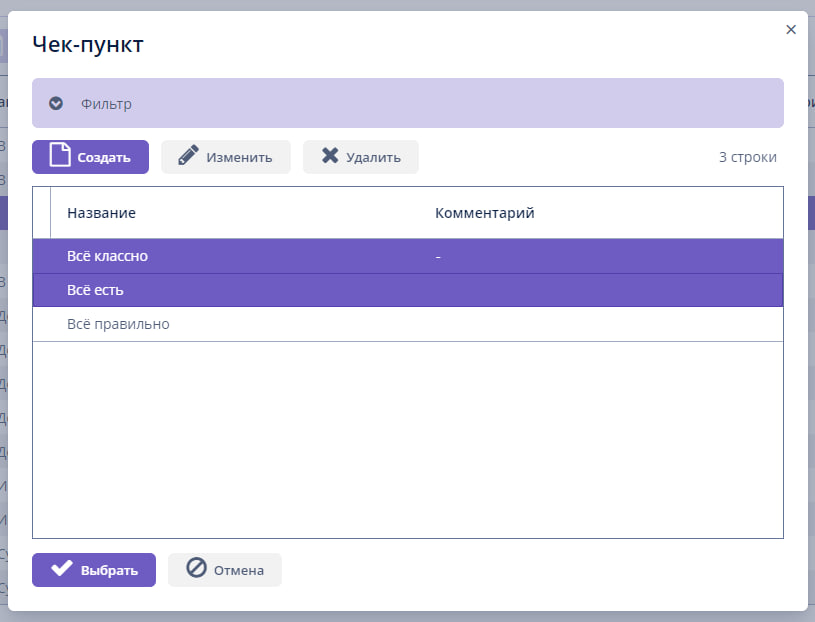The height and width of the screenshot is (622, 815).
Task: Sort by the Название column header
Action: pyautogui.click(x=101, y=213)
